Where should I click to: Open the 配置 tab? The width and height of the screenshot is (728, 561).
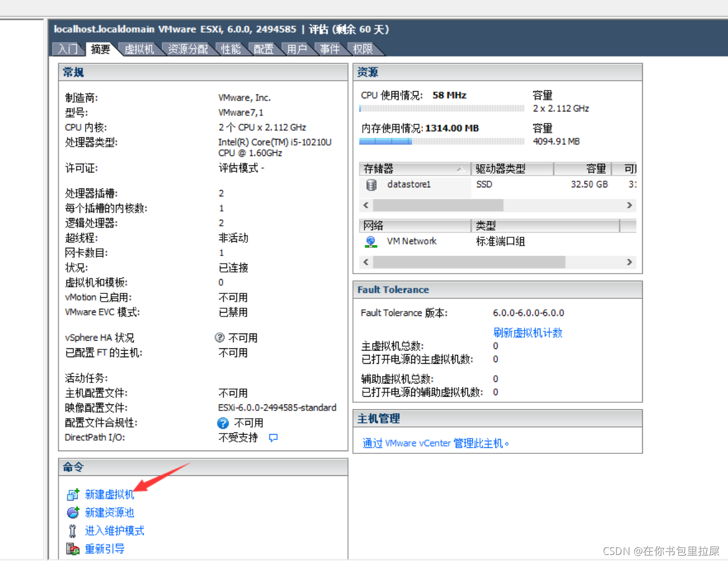tap(263, 49)
